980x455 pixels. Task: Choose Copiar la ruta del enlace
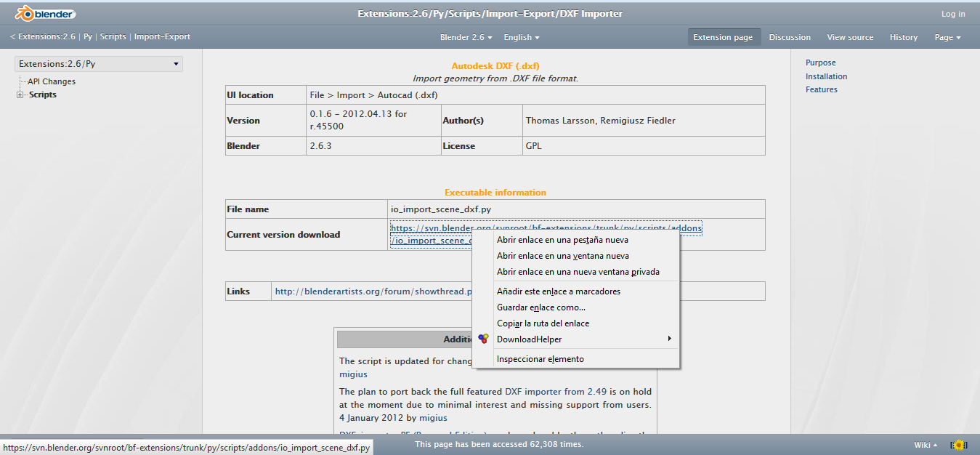tap(575, 323)
